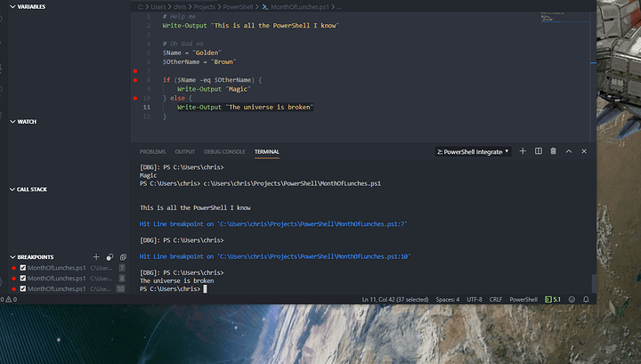The height and width of the screenshot is (364, 641).
Task: Open breakpoint link MonthOfLunches.ps1:7 in terminal
Action: pos(312,224)
